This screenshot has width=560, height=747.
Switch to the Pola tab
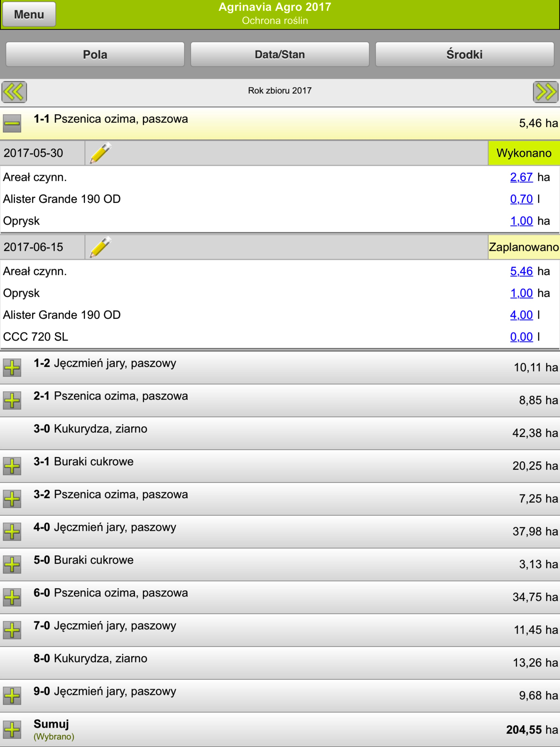[x=95, y=54]
